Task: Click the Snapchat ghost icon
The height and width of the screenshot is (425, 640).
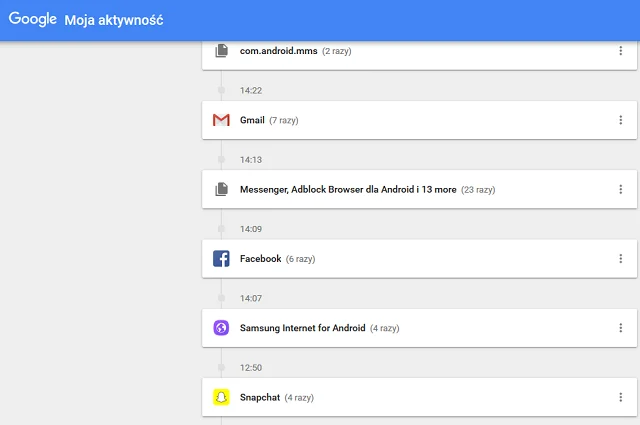Action: (221, 397)
